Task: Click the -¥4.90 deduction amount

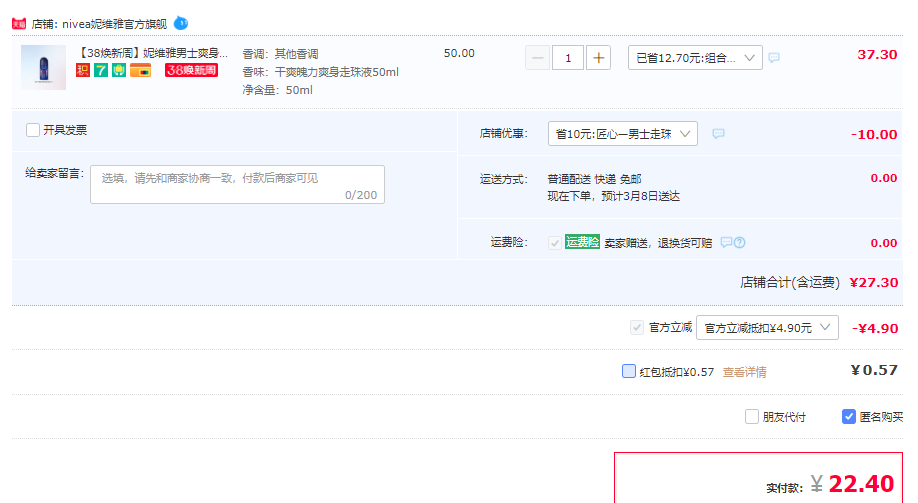Action: click(x=875, y=329)
